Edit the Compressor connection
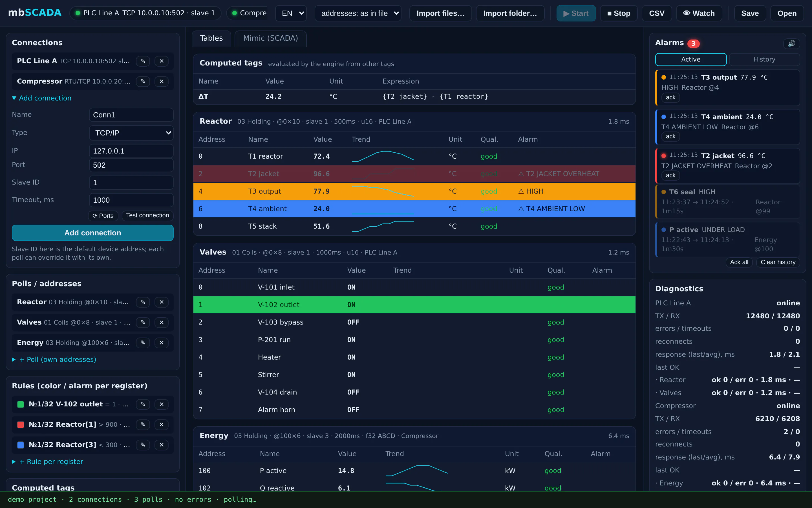The height and width of the screenshot is (508, 812). pyautogui.click(x=143, y=81)
